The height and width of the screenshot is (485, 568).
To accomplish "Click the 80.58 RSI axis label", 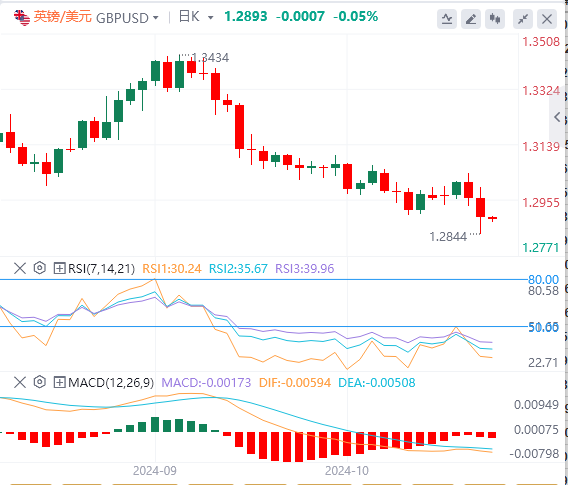I will pyautogui.click(x=543, y=291).
